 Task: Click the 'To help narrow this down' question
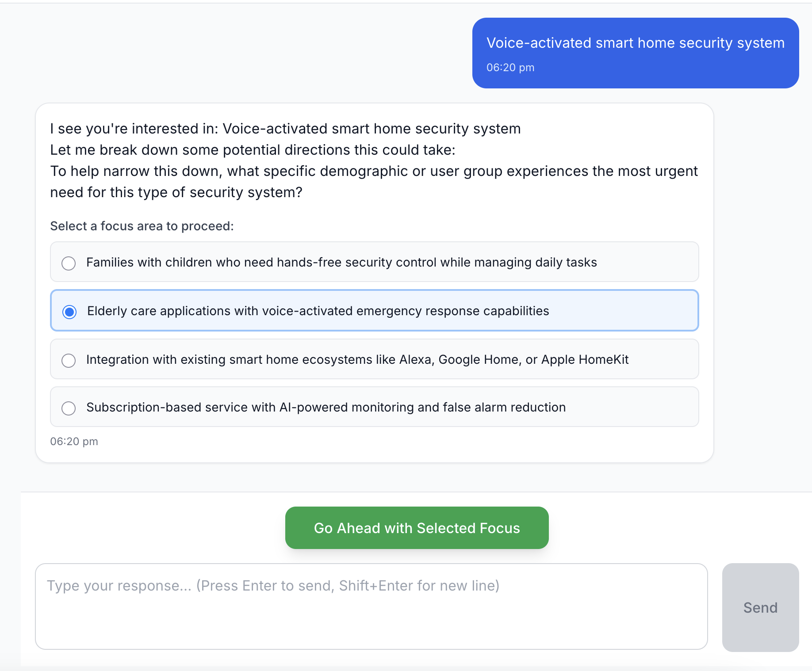coord(373,171)
